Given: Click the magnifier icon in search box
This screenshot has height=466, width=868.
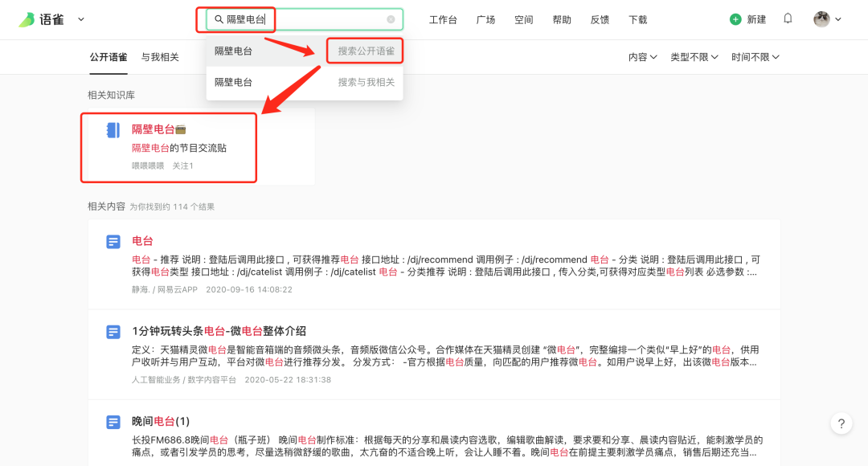Looking at the screenshot, I should (x=219, y=19).
